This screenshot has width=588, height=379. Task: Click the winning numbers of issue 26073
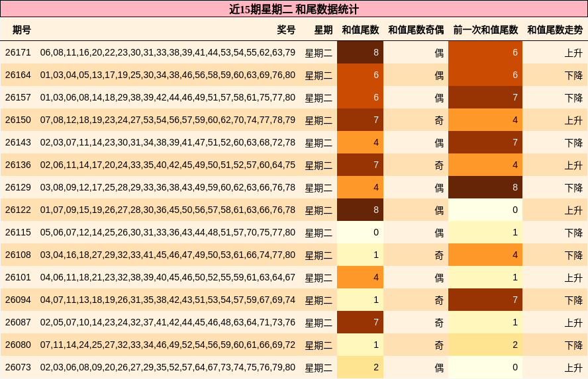tap(168, 367)
